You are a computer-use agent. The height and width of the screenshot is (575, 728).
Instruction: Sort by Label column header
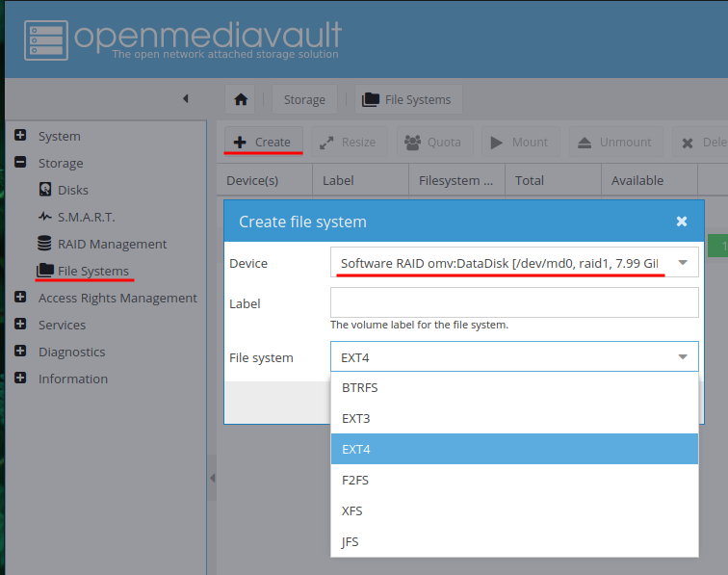point(361,180)
